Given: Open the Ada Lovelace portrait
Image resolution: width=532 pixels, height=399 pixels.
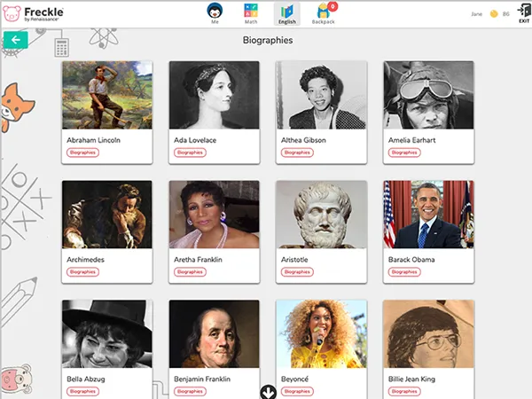Looking at the screenshot, I should [214, 95].
